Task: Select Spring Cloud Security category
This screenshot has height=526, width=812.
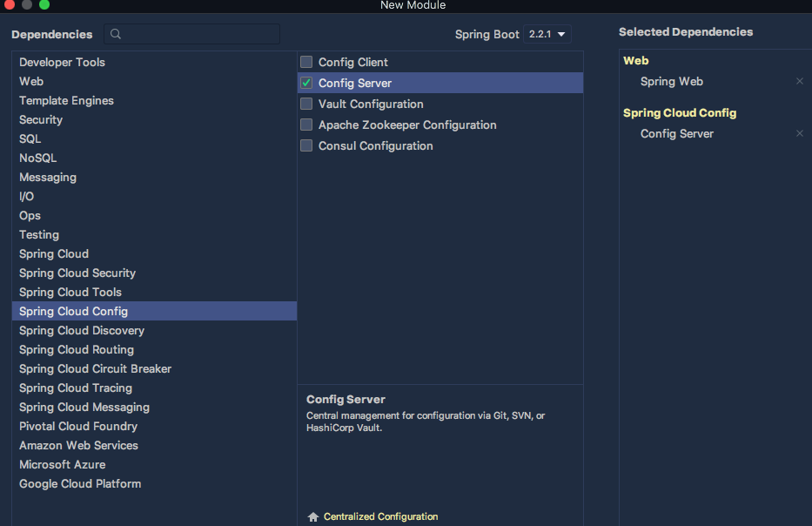Action: [x=154, y=273]
